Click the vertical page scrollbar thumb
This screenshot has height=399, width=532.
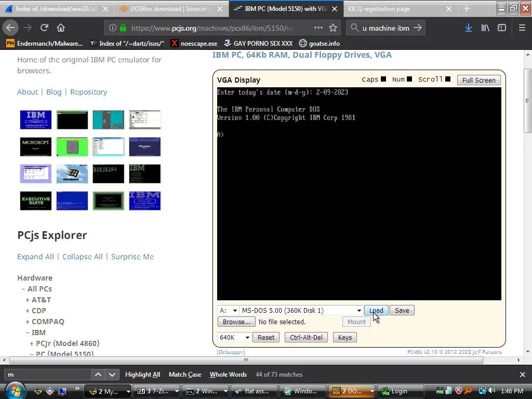pos(527,100)
